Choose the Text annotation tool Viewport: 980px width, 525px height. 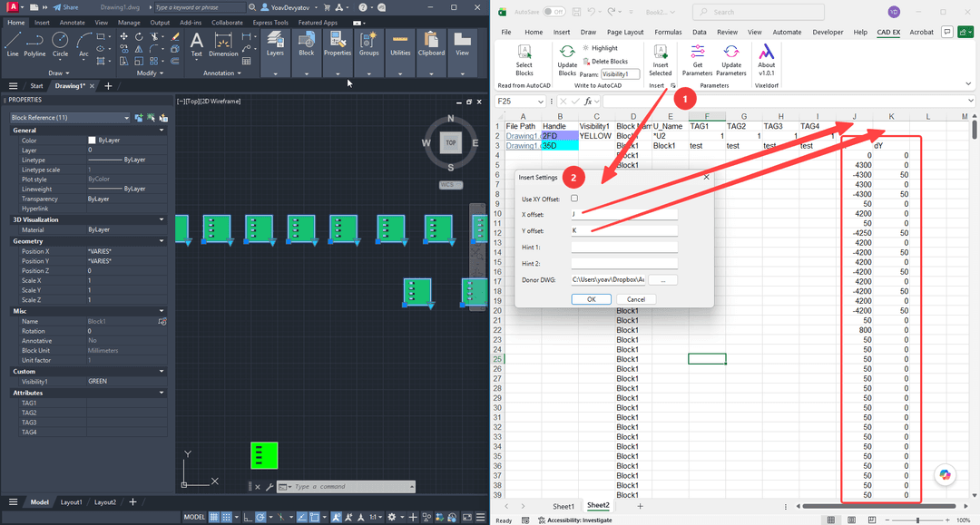[197, 45]
